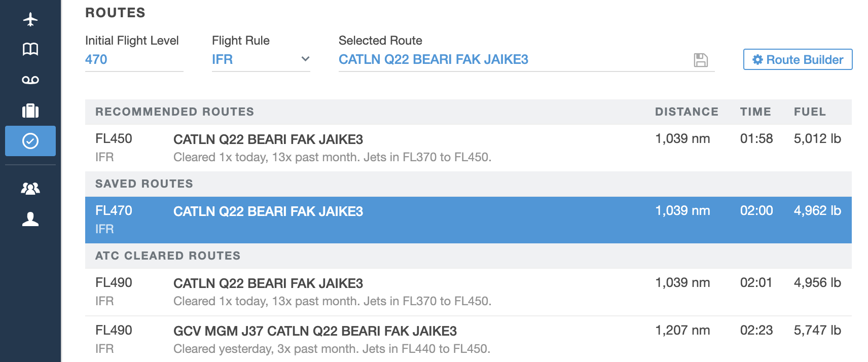The width and height of the screenshot is (868, 362).
Task: Select the highlighted checkmark circle sidebar icon
Action: point(30,141)
